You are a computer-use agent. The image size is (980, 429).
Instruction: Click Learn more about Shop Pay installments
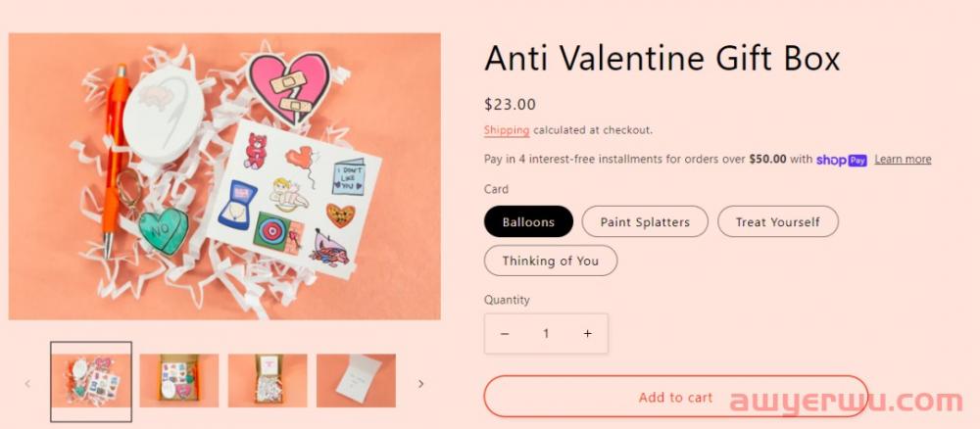[903, 160]
